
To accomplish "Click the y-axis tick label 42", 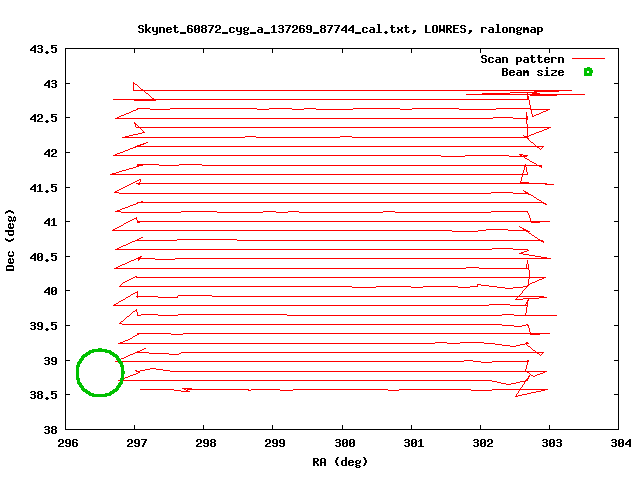I will coord(51,153).
